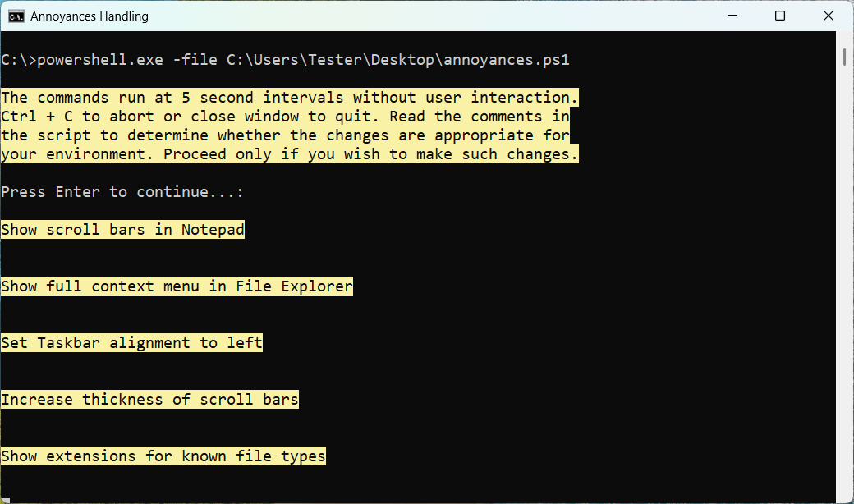Click the annoyances.ps1 script path text
This screenshot has width=854, height=504.
397,59
